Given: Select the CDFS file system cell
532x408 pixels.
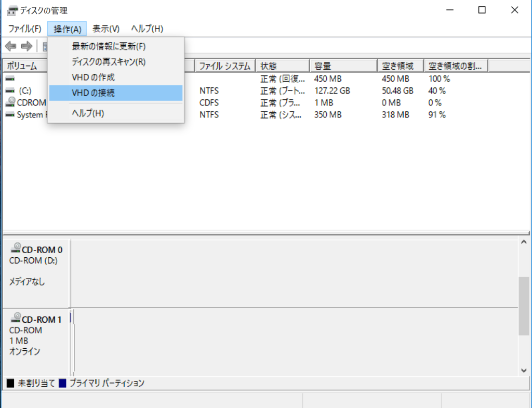Looking at the screenshot, I should [x=209, y=103].
